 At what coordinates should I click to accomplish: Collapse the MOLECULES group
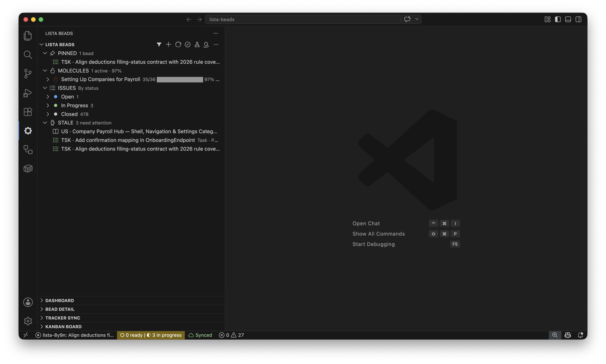pos(45,71)
